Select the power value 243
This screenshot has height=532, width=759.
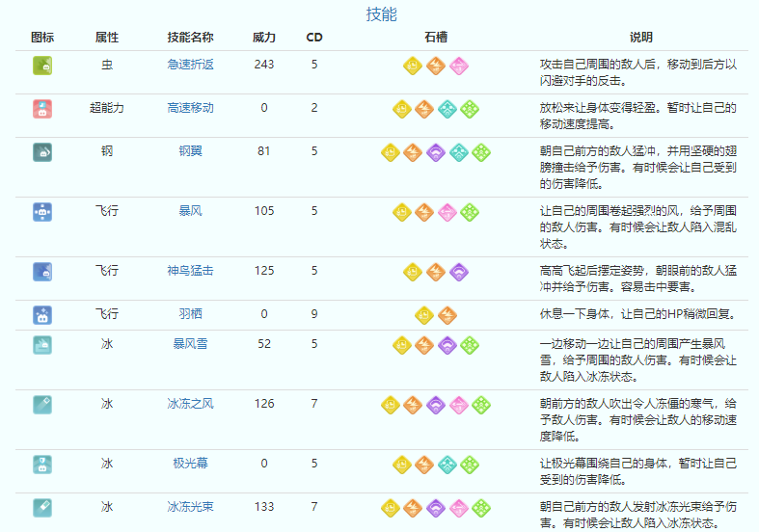(x=264, y=65)
